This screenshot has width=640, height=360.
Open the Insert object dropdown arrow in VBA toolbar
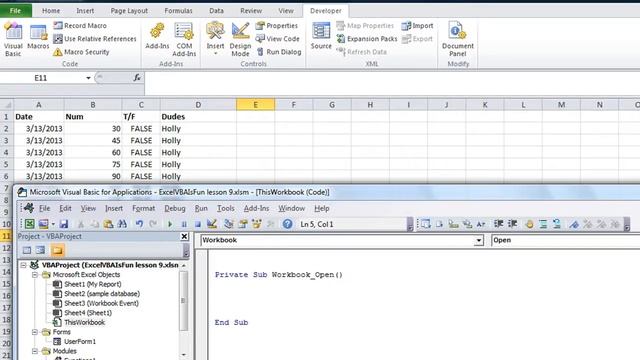(53, 224)
